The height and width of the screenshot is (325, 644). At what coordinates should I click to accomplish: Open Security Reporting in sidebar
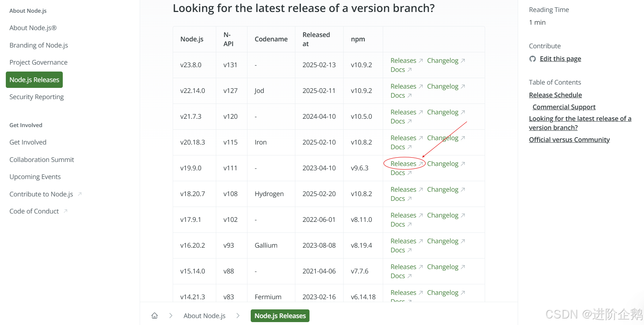[x=37, y=97]
